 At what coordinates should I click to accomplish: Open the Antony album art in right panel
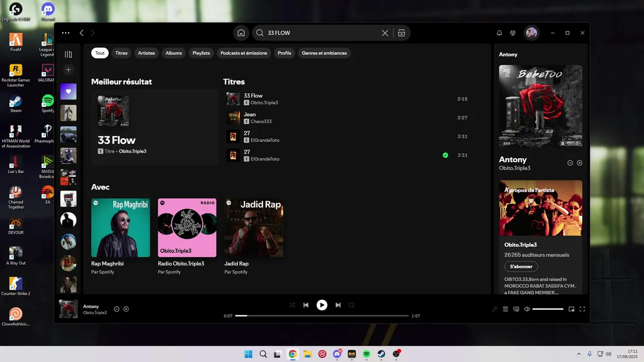point(540,106)
